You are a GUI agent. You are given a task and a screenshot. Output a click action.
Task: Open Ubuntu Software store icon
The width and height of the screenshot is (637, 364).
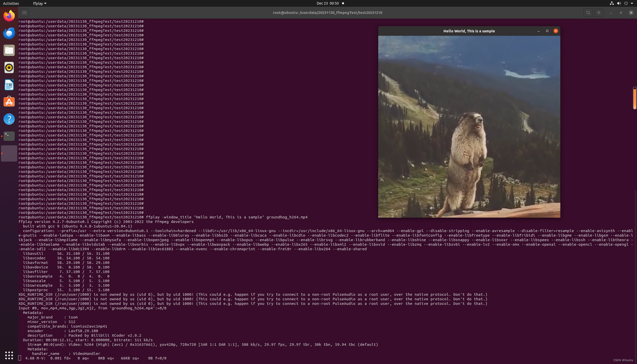[x=9, y=102]
